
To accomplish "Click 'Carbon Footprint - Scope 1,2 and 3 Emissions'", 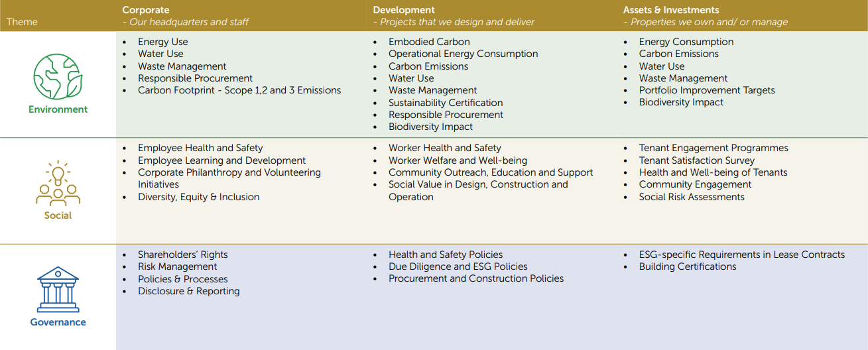I will coord(239,90).
